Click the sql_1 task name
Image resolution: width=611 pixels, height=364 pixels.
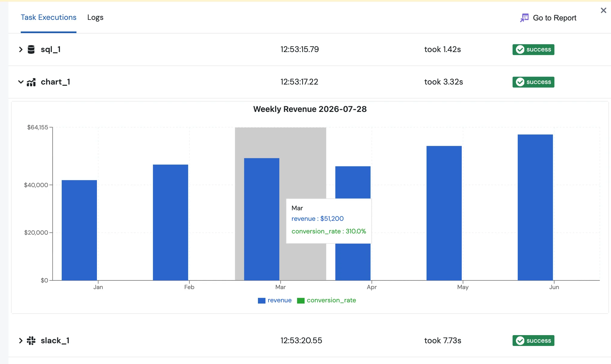point(51,49)
